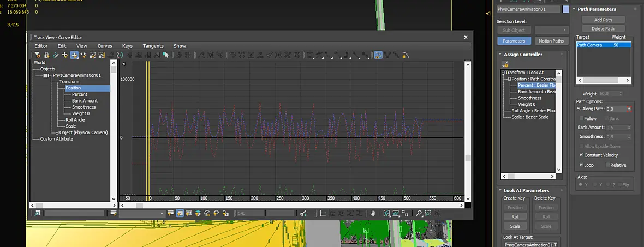Click the object color swatch beside PhysCameraAnimation01
The image size is (644, 247).
click(565, 9)
